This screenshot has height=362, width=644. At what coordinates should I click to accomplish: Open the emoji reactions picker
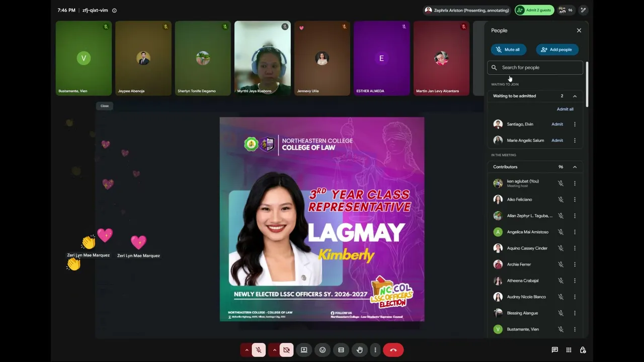click(323, 350)
